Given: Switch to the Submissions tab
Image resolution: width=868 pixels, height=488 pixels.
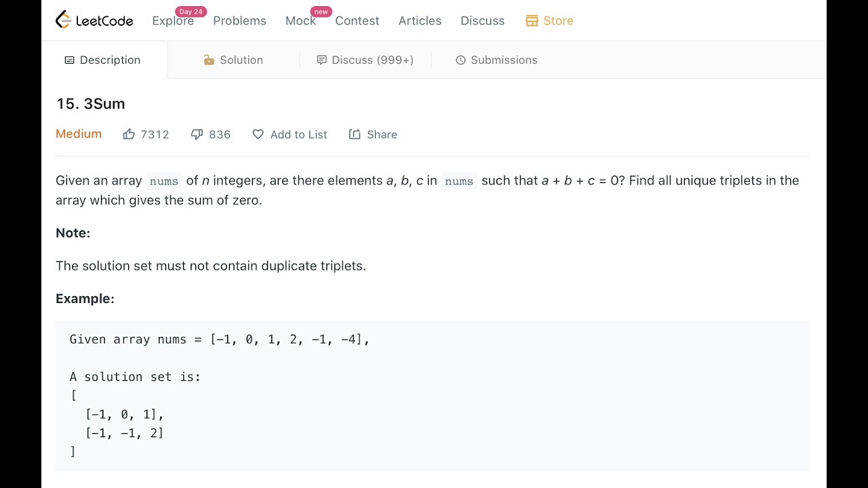Looking at the screenshot, I should (503, 60).
